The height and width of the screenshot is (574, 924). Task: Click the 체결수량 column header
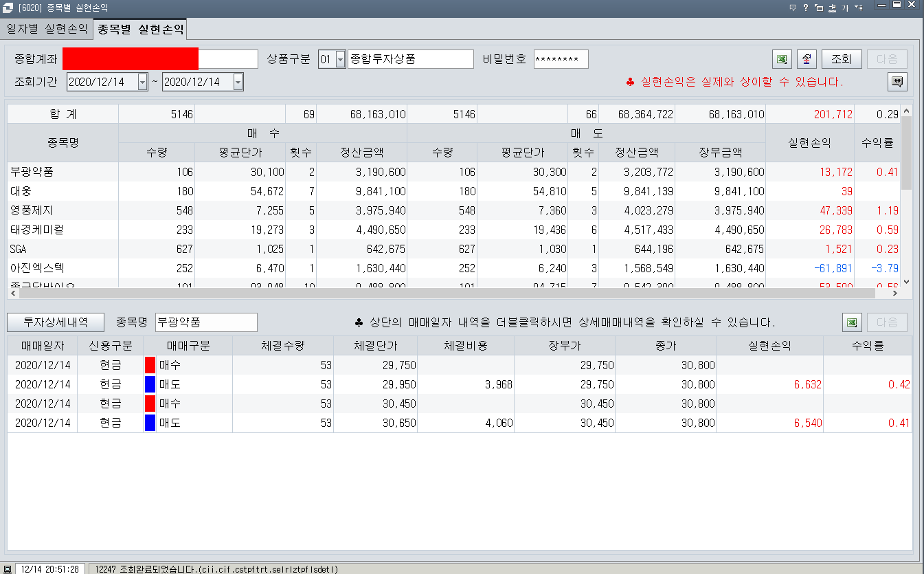pos(283,346)
